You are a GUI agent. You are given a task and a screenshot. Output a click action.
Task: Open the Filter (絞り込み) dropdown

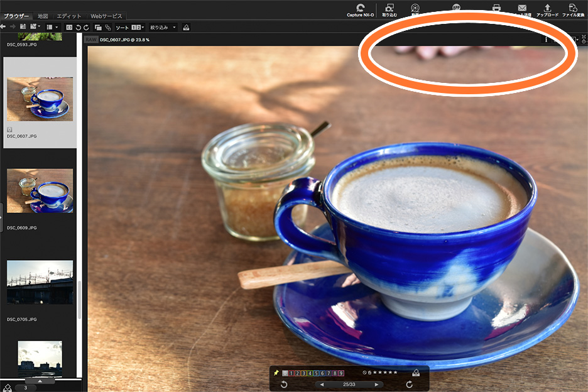tap(163, 27)
